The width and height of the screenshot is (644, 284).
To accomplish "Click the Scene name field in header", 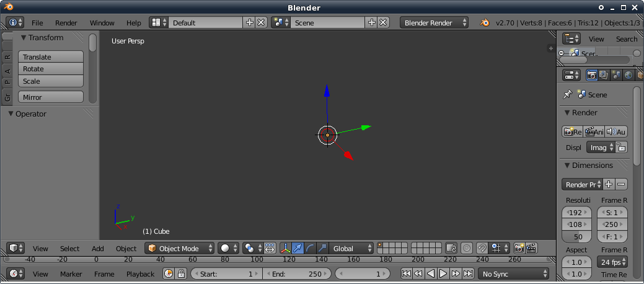I will (327, 22).
